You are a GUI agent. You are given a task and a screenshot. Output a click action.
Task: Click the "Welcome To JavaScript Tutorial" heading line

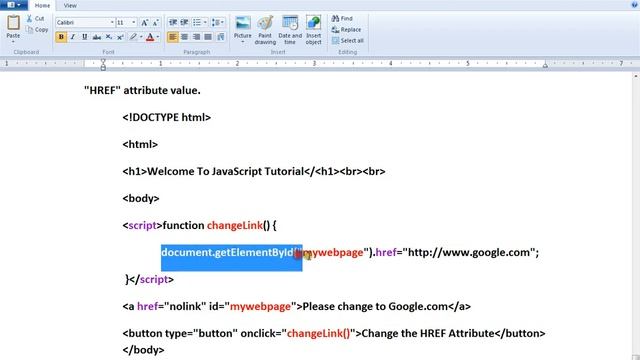click(x=253, y=171)
